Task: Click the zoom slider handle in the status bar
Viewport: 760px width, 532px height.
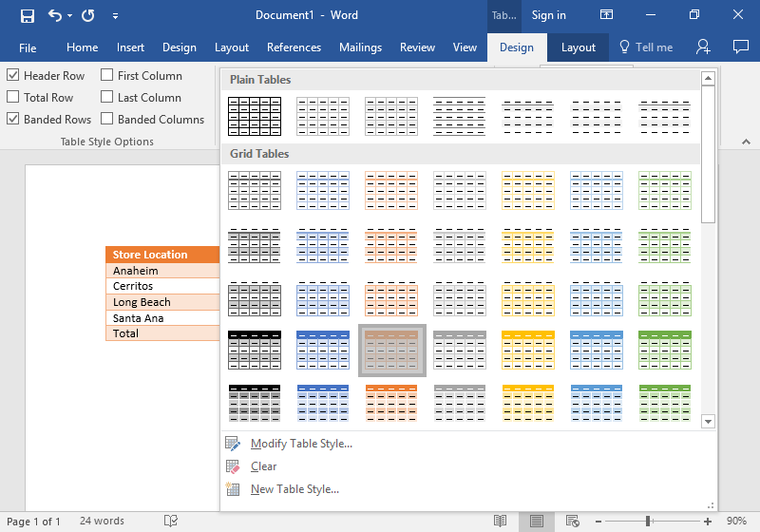Action: point(648,522)
